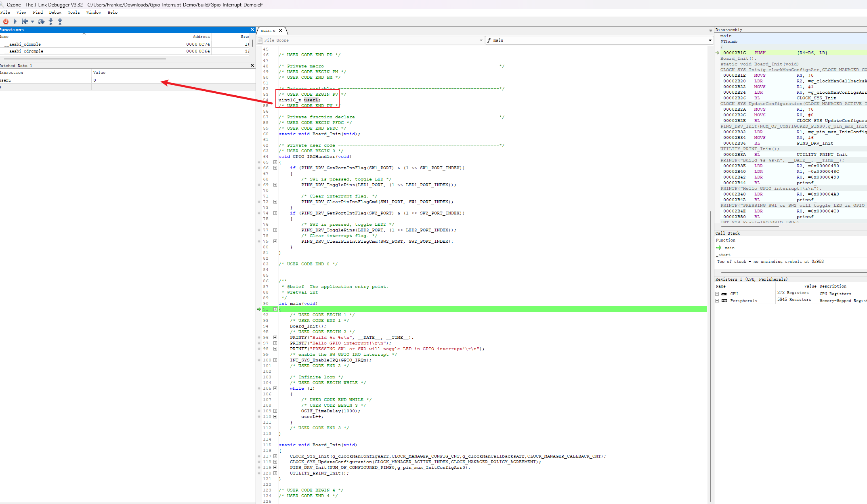Toggle breakpoint dot on line 65
Viewport: 867px width, 504px height.
click(x=259, y=162)
